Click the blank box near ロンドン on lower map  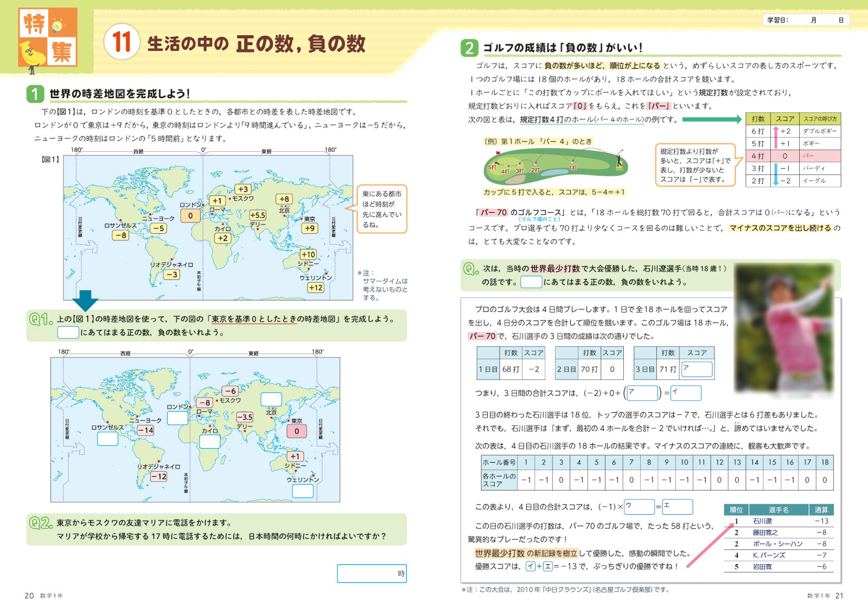(177, 418)
